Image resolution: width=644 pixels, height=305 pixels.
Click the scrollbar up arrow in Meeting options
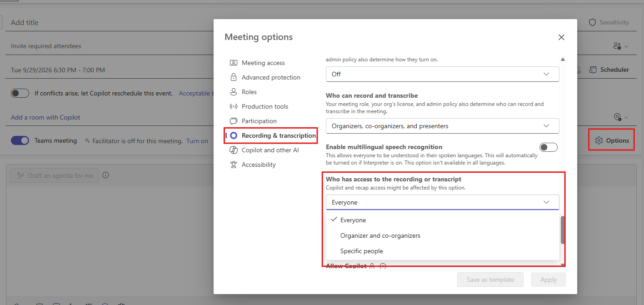click(563, 60)
